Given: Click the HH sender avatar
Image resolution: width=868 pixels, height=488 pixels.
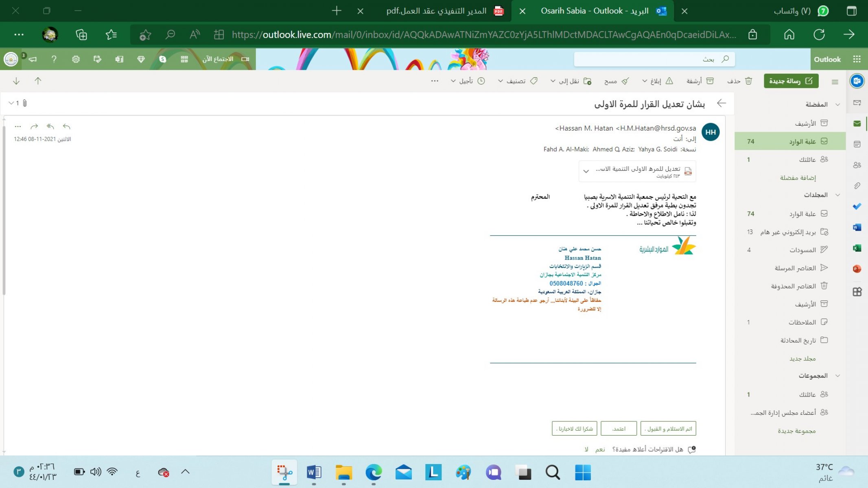Looking at the screenshot, I should click(711, 132).
